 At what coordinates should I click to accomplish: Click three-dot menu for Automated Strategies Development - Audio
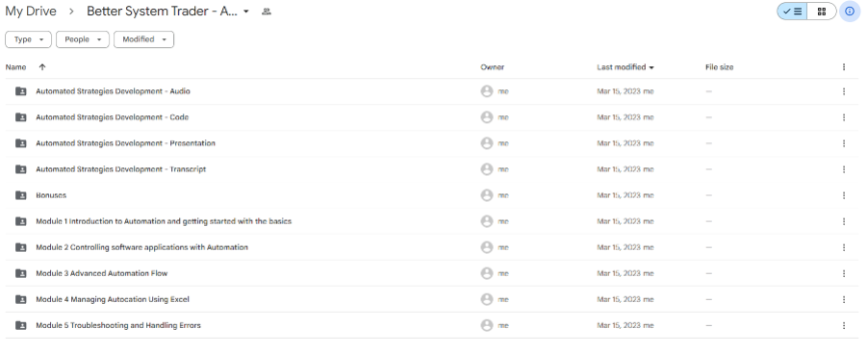(844, 91)
